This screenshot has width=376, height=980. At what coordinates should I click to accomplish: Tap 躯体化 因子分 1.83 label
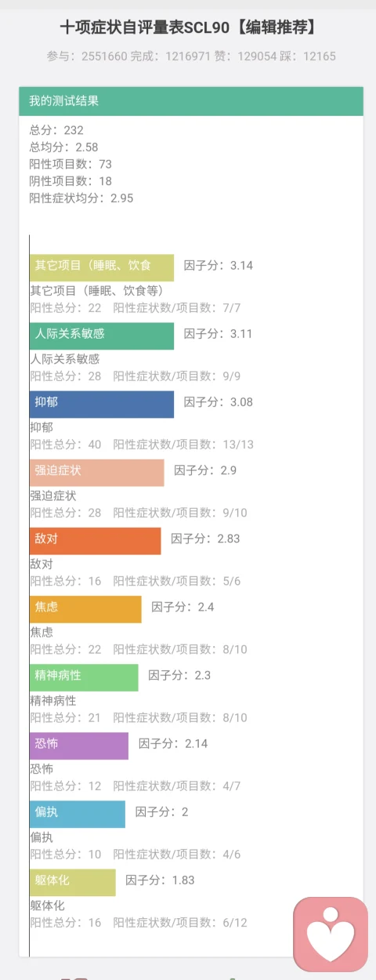[160, 880]
